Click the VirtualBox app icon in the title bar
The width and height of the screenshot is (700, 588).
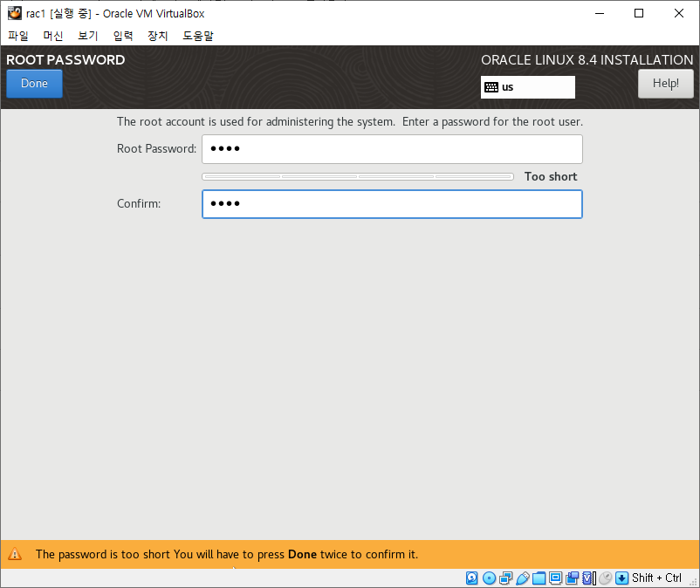15,13
